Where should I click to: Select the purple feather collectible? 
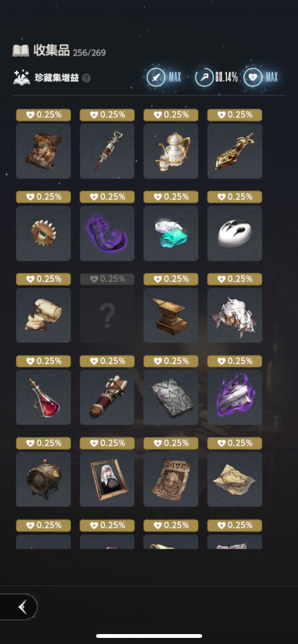click(x=107, y=233)
